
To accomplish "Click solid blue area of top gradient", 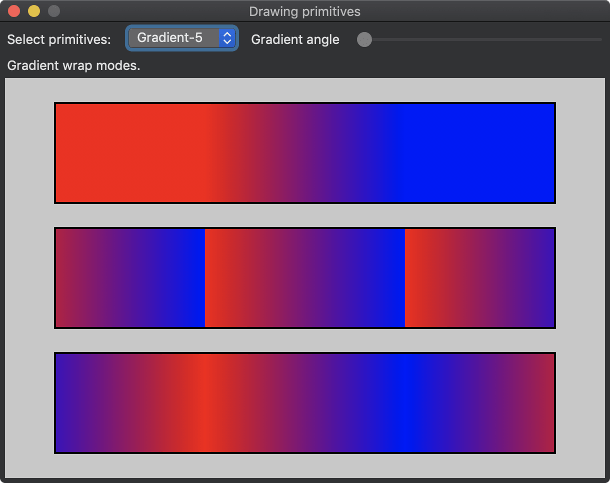I will click(480, 152).
